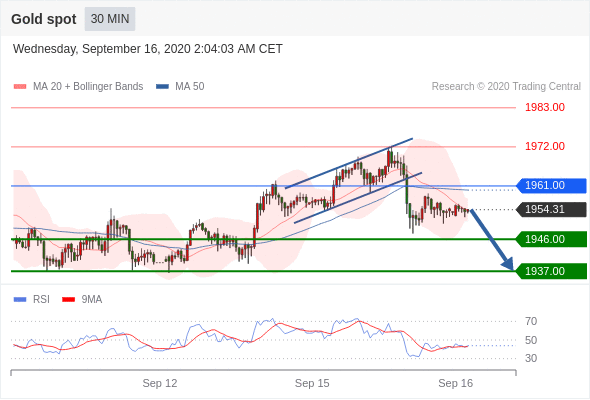
Task: Click the Sep 16 date axis label
Action: coord(456,383)
